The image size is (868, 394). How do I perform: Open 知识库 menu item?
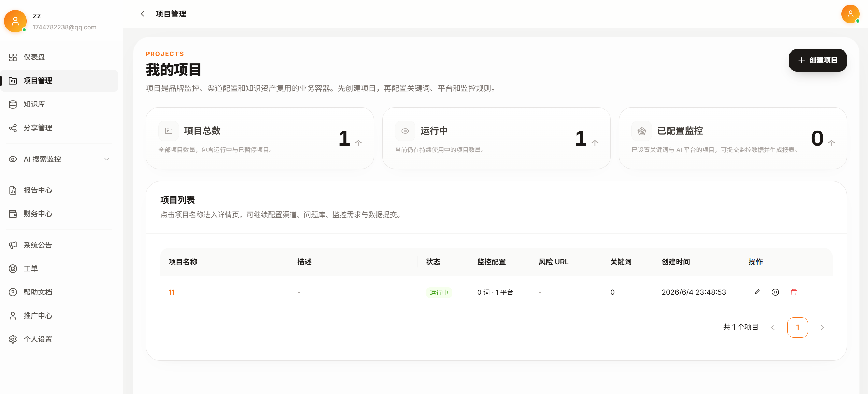coord(59,104)
